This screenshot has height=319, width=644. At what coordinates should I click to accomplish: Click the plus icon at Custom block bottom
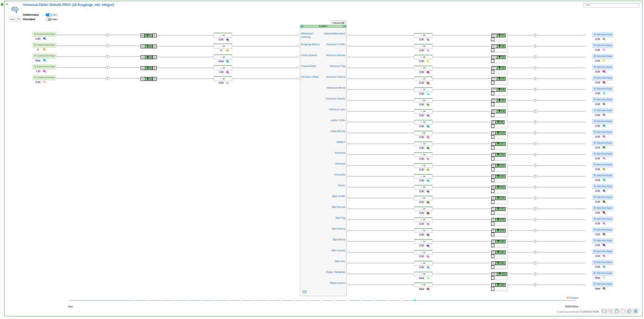304,292
